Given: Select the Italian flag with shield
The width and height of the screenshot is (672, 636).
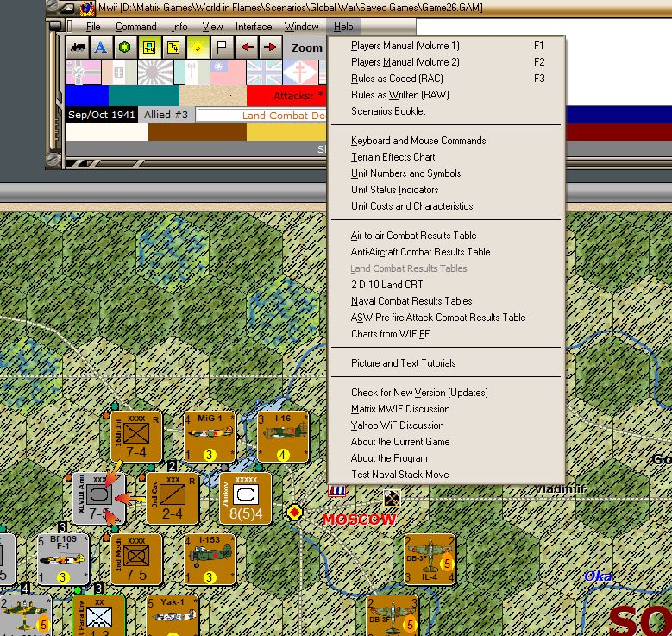Looking at the screenshot, I should point(119,72).
